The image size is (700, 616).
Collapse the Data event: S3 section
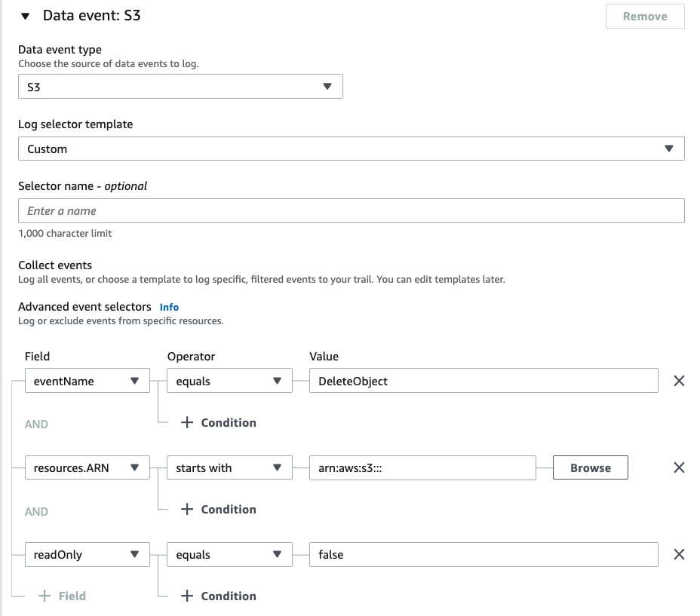click(x=26, y=14)
